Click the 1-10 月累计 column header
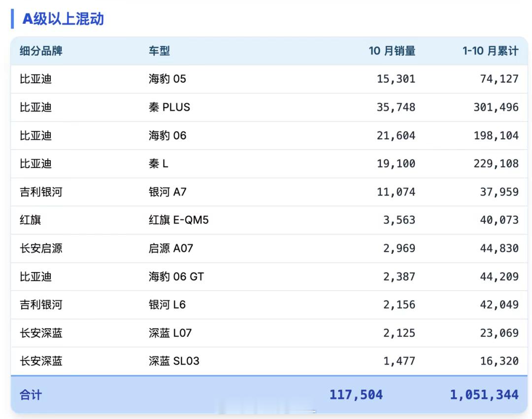 point(490,51)
